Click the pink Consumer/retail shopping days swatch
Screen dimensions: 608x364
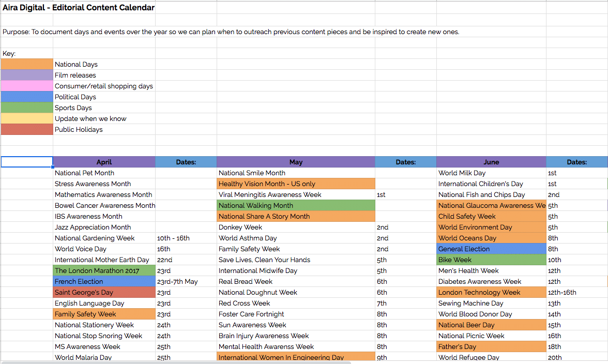[x=27, y=86]
